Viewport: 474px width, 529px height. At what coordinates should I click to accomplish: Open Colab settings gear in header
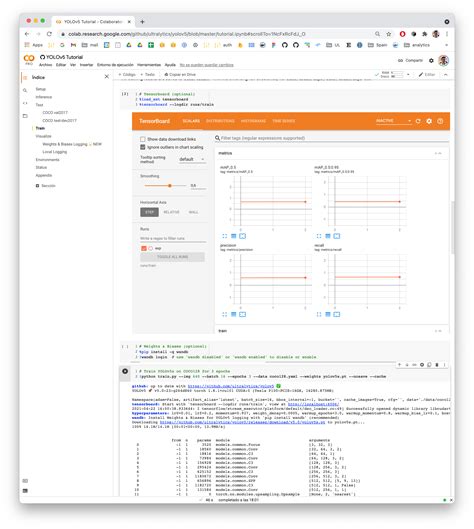pyautogui.click(x=431, y=60)
